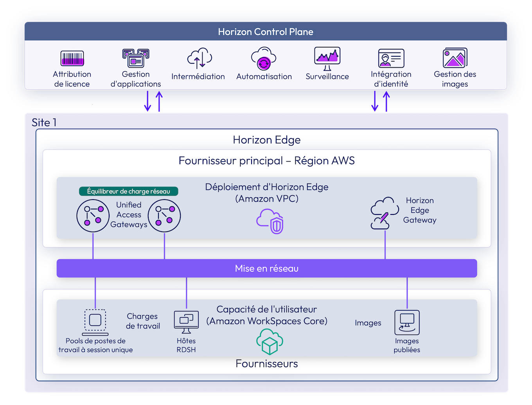Click the purple Mise en réseau bar
Image resolution: width=532 pixels, height=405 pixels.
click(x=267, y=268)
